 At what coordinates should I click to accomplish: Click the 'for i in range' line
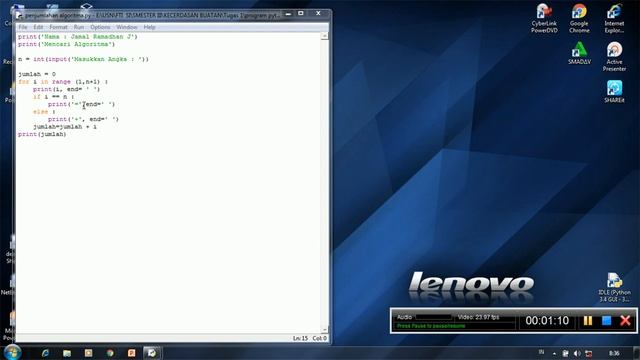[x=63, y=82]
